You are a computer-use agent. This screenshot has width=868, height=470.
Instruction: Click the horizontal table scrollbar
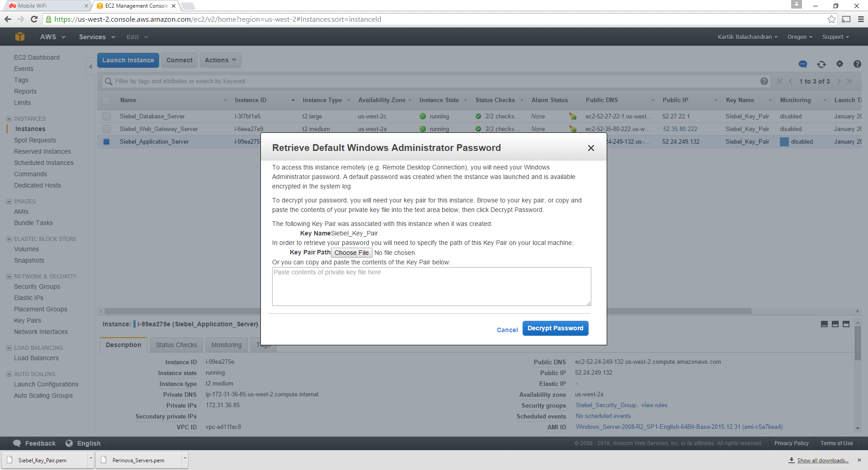[x=428, y=311]
